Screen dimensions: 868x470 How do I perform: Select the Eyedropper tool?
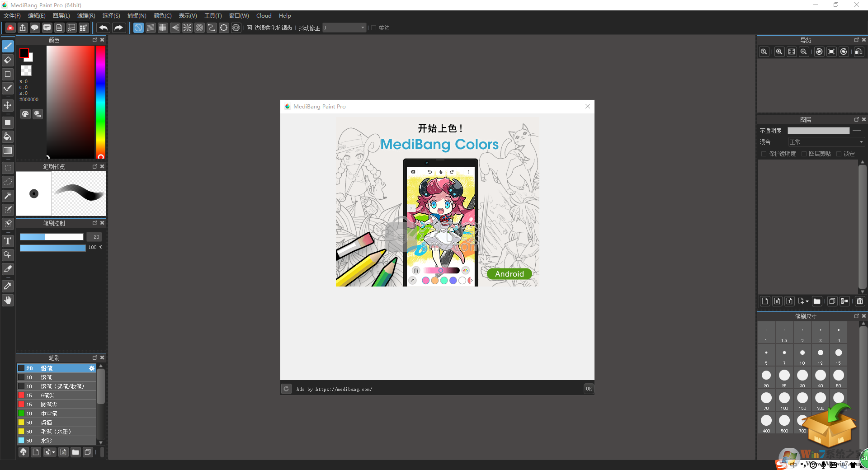(x=8, y=286)
